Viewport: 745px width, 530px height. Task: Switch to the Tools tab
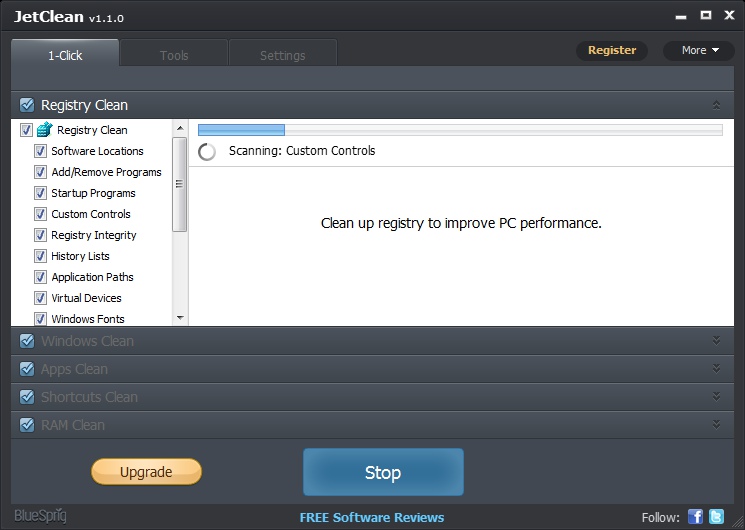point(174,56)
